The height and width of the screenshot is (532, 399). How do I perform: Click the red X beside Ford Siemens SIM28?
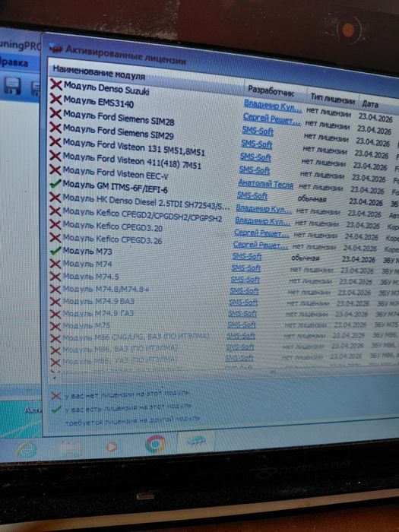pyautogui.click(x=55, y=113)
